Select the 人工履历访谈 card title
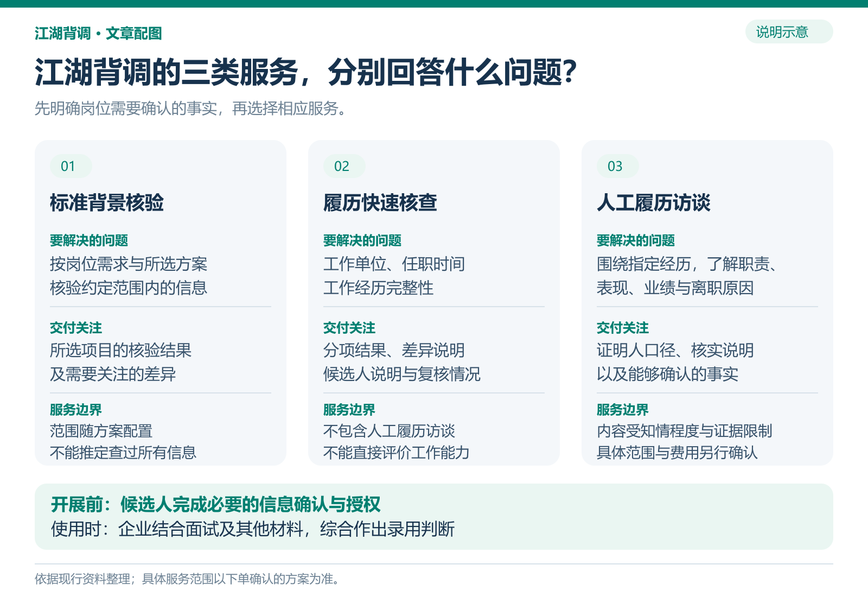The image size is (868, 597). (x=654, y=203)
